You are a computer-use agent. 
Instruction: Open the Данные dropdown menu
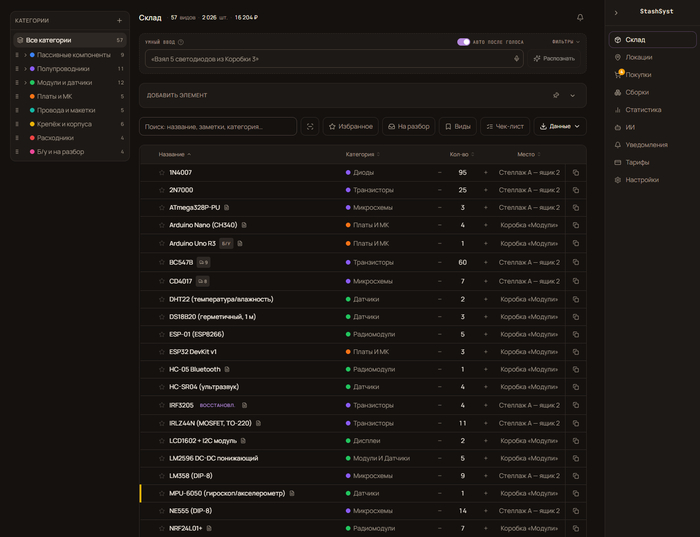pyautogui.click(x=560, y=126)
